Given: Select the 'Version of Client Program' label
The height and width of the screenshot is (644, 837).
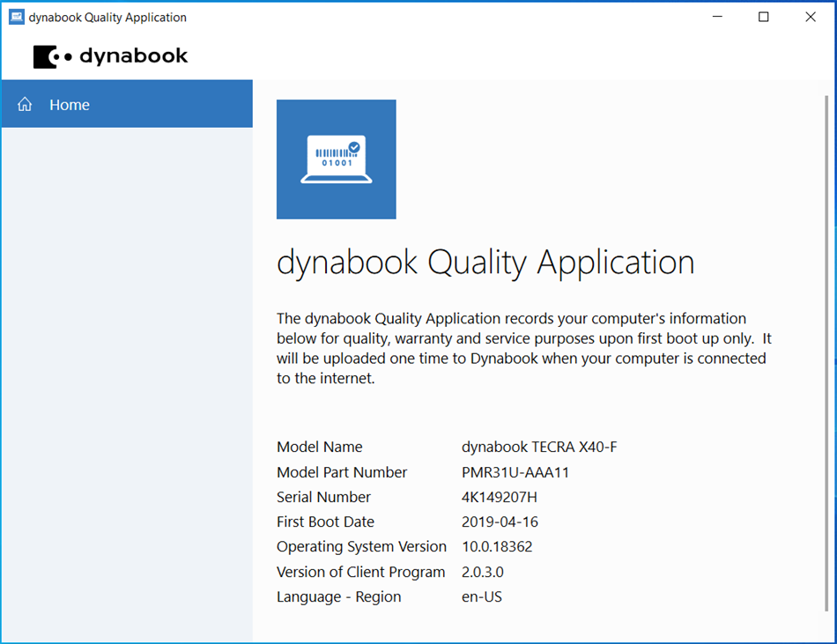Looking at the screenshot, I should point(361,572).
